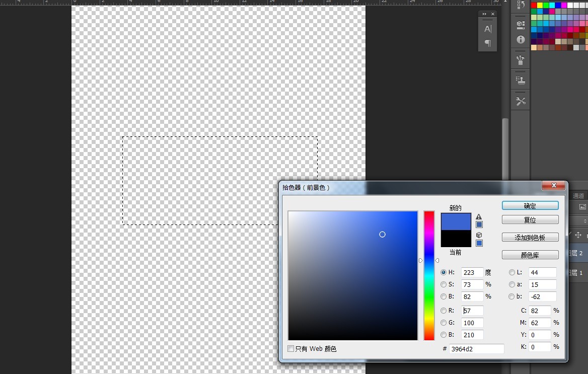This screenshot has height=374, width=588.
Task: Click the 复位 reset button
Action: [x=530, y=220]
